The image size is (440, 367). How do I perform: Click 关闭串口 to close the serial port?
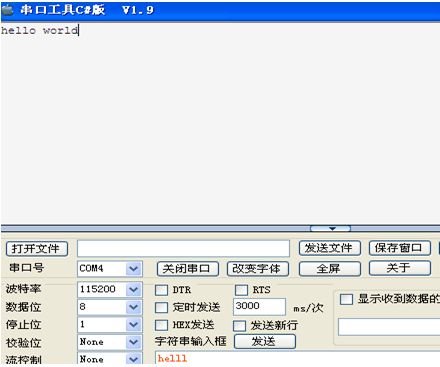pyautogui.click(x=188, y=269)
